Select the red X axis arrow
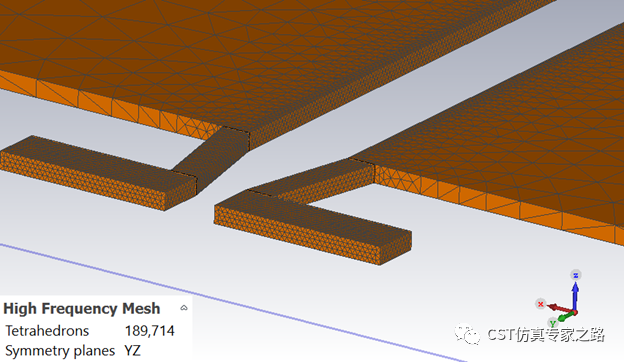Image resolution: width=624 pixels, height=362 pixels. (x=560, y=308)
